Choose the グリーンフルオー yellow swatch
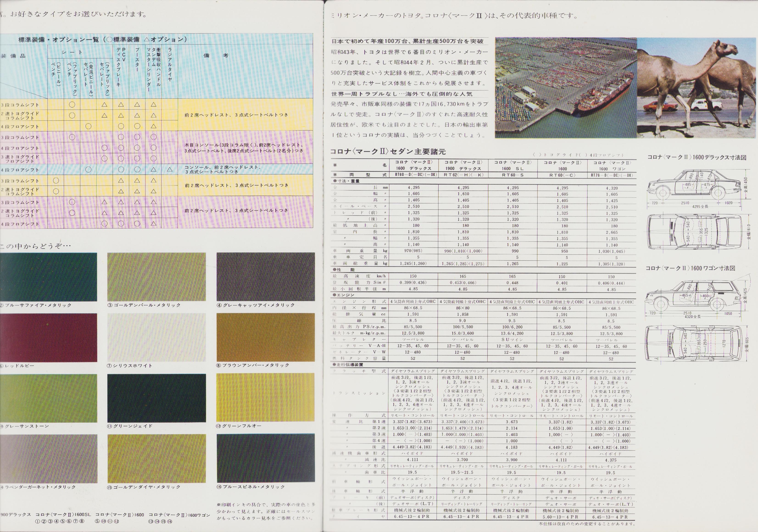Viewport: 758px width, 532px height. tap(266, 398)
